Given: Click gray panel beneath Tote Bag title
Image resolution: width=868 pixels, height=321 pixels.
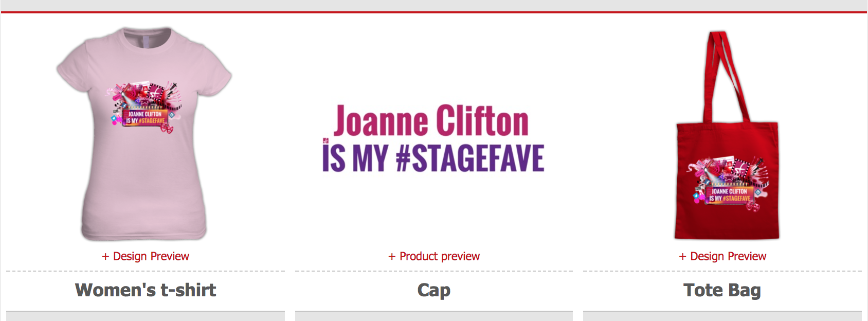Looking at the screenshot, I should click(x=722, y=316).
